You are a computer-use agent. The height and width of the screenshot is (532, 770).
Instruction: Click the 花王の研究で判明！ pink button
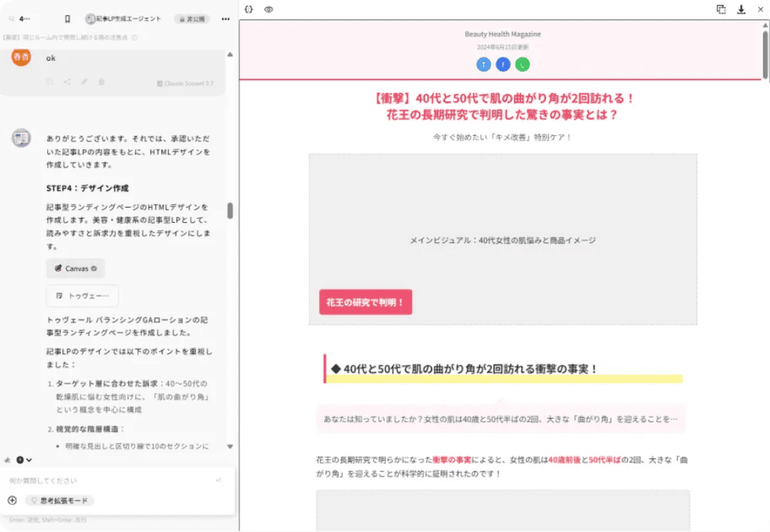365,302
